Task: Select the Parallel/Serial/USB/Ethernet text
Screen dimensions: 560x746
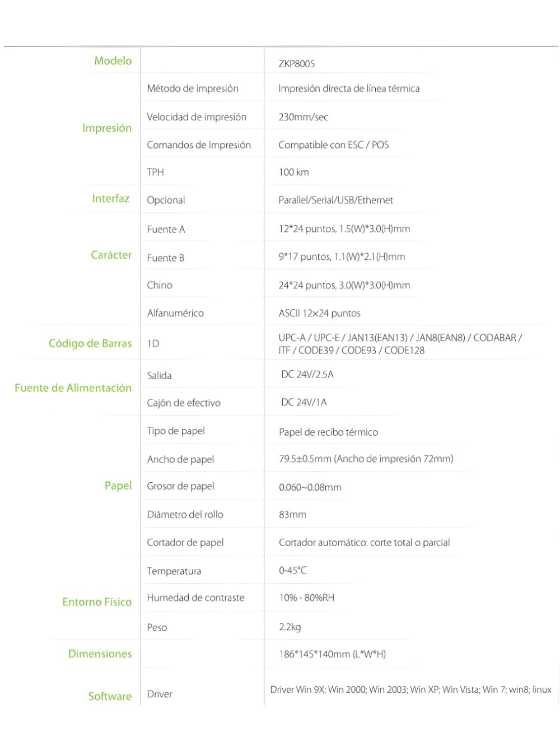Action: coord(335,201)
